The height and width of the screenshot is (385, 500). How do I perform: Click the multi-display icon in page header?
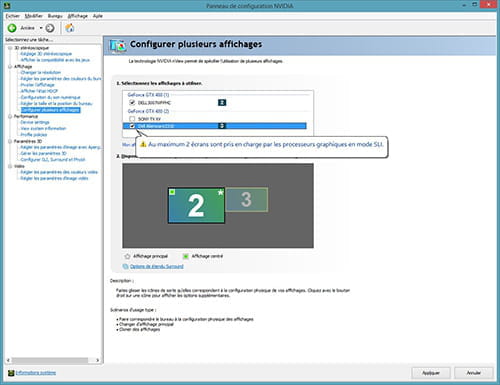pyautogui.click(x=118, y=46)
